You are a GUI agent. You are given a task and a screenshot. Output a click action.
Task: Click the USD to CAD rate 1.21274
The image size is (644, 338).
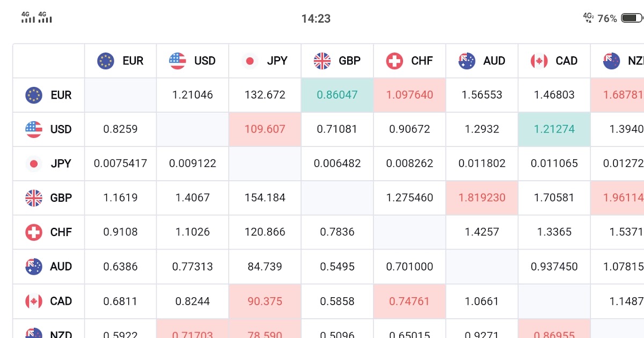pyautogui.click(x=553, y=129)
